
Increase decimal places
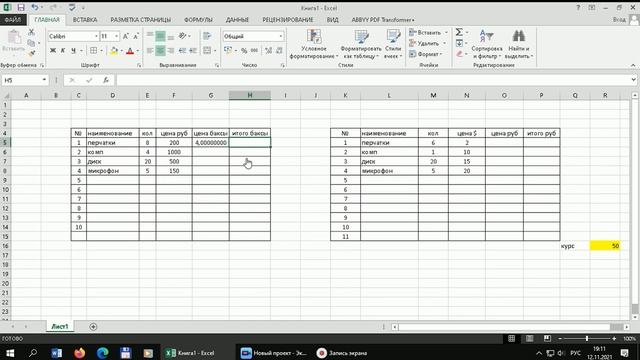(269, 51)
